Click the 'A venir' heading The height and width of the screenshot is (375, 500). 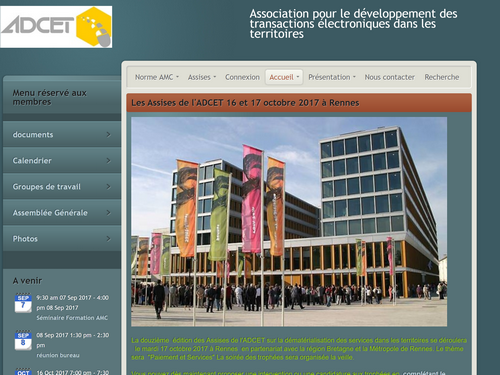27,281
